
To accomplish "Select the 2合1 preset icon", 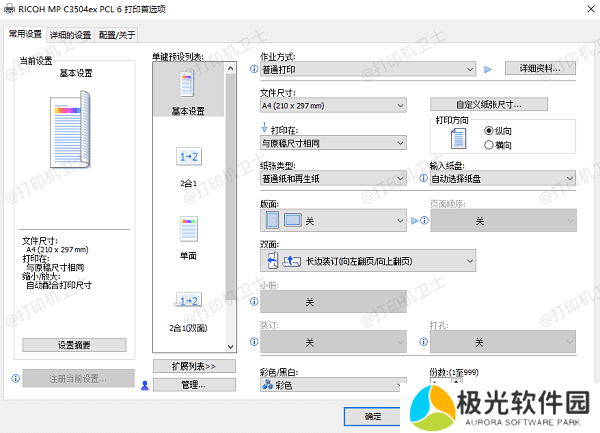I will [188, 157].
